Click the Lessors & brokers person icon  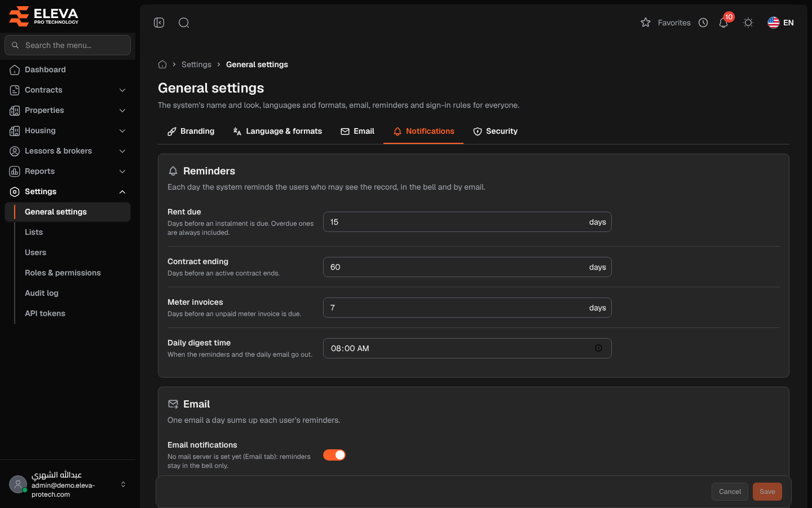15,151
